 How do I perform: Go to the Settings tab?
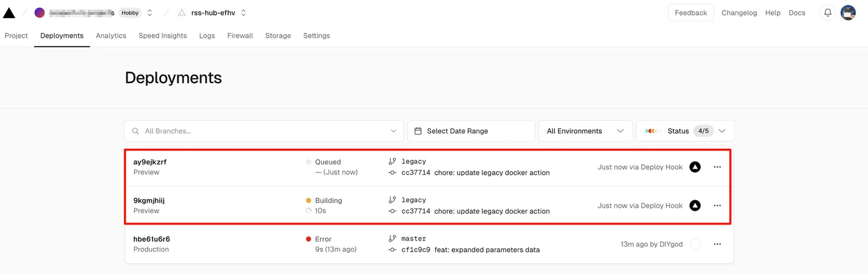point(316,35)
